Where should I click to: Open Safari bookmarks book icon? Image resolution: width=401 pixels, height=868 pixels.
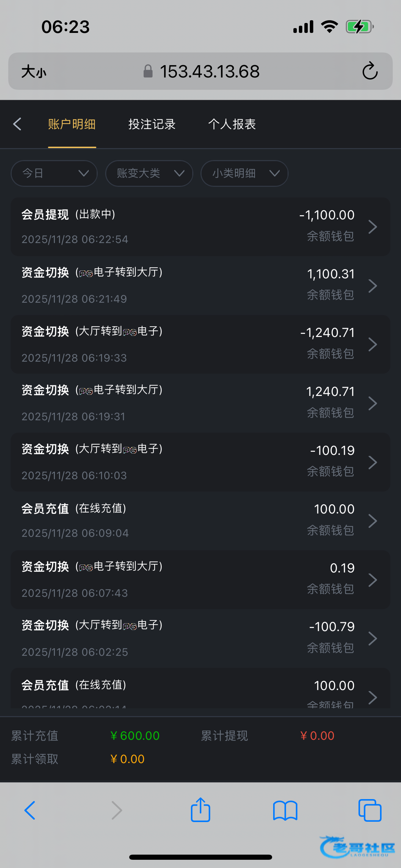pos(285,810)
